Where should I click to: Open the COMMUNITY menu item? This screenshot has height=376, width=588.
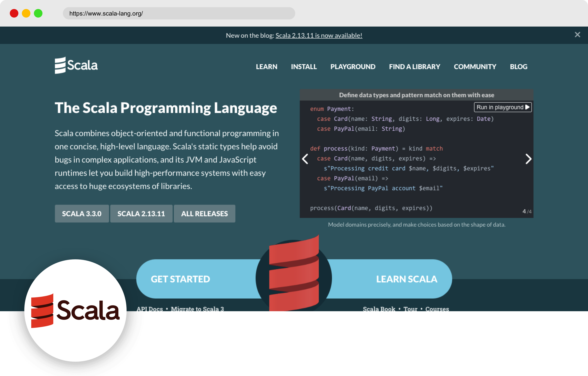(475, 67)
